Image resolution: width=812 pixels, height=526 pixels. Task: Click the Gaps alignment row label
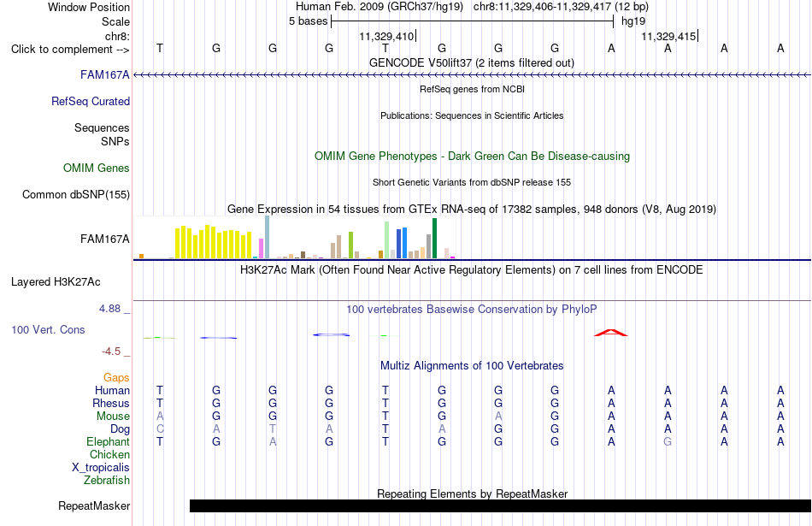[116, 377]
